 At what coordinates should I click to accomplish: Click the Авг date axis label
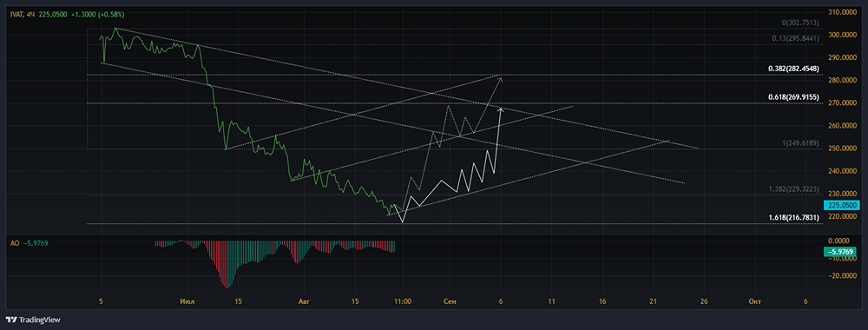point(303,301)
